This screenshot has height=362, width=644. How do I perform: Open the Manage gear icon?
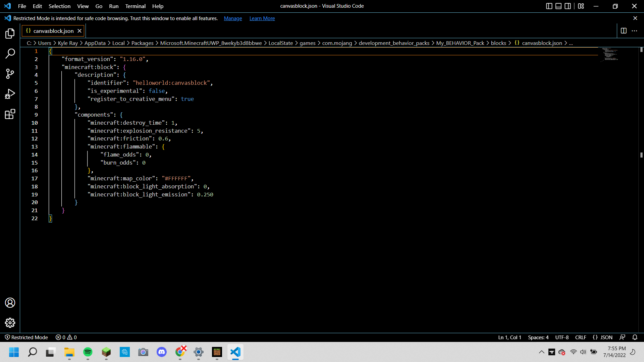pyautogui.click(x=10, y=323)
